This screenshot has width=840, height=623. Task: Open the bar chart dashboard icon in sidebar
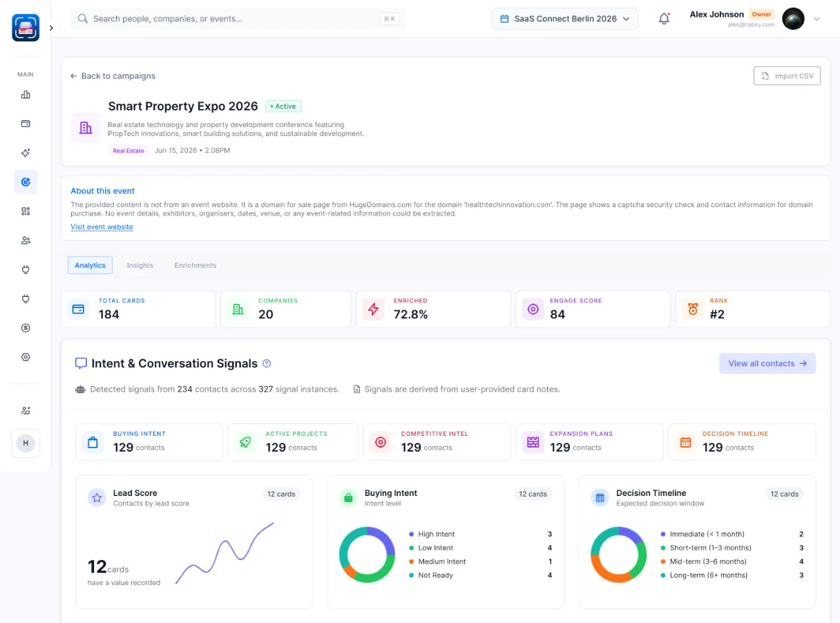pos(26,95)
